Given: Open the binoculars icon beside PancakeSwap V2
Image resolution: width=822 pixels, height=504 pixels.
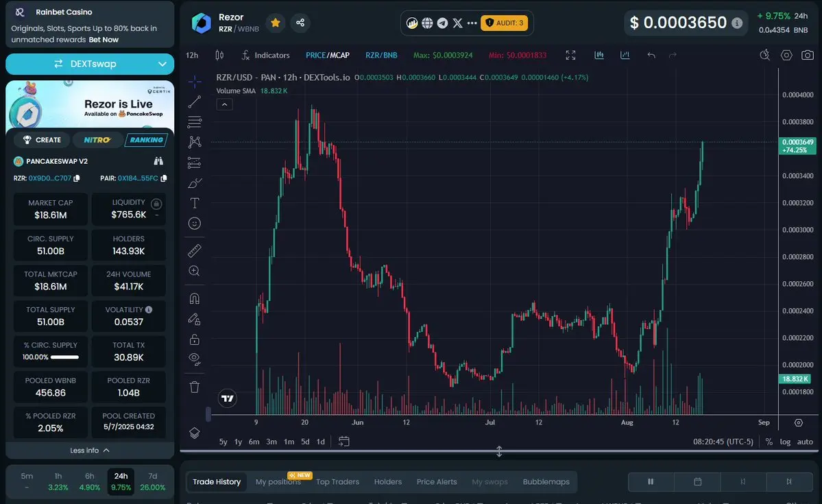Looking at the screenshot, I should point(158,161).
